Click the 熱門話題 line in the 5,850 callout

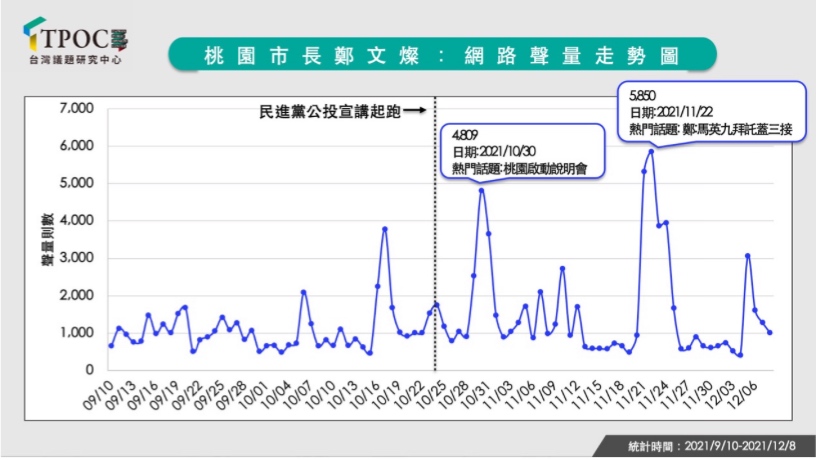click(710, 130)
